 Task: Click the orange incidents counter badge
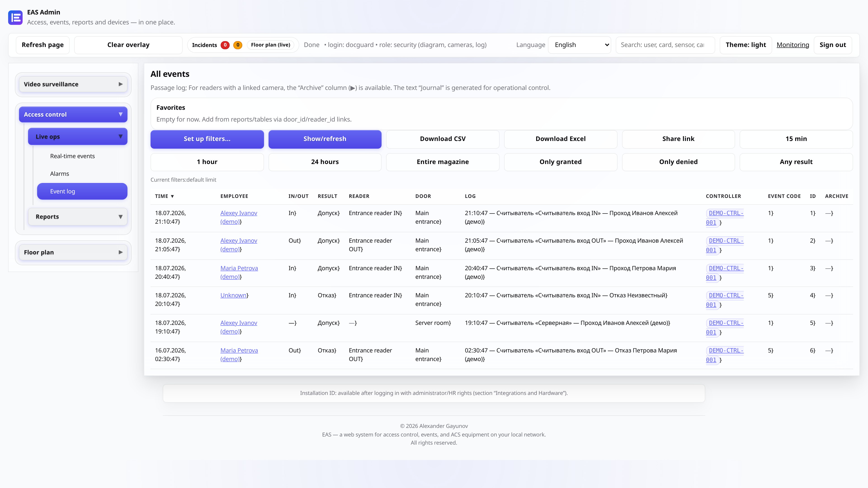[x=238, y=45]
